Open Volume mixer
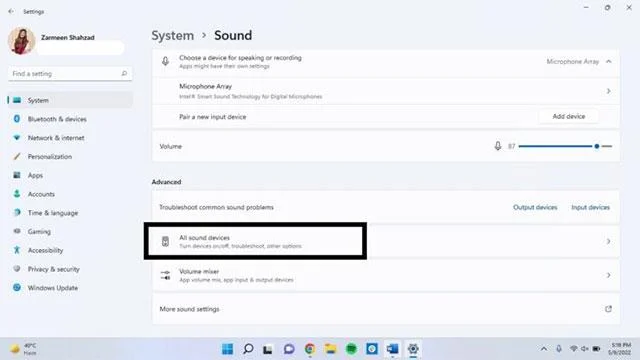640x360 pixels. (x=386, y=275)
